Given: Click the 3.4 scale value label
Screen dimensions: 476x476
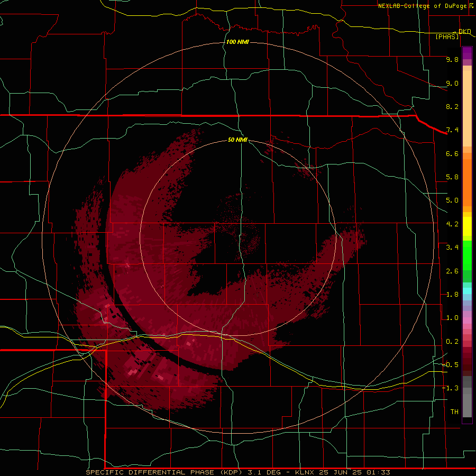Looking at the screenshot, I should pos(452,248).
